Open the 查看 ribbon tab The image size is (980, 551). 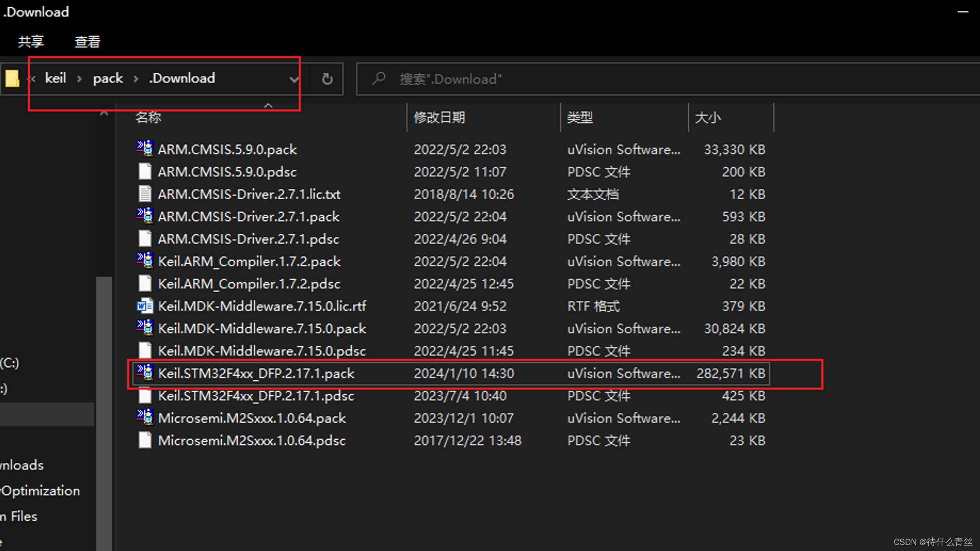pyautogui.click(x=88, y=42)
